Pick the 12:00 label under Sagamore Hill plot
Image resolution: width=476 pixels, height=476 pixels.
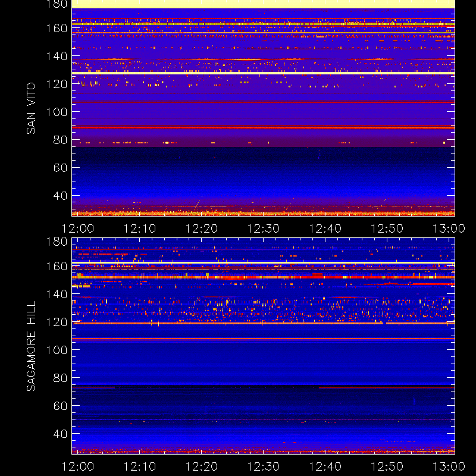[78, 466]
